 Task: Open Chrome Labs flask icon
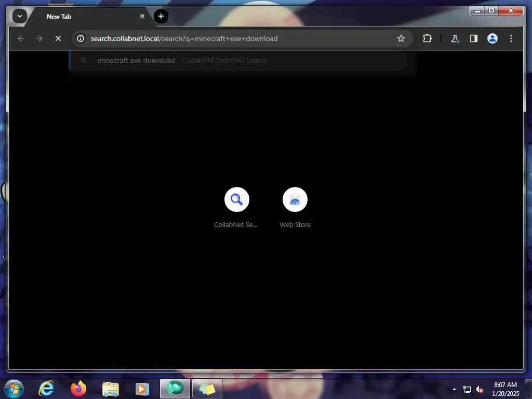point(455,38)
